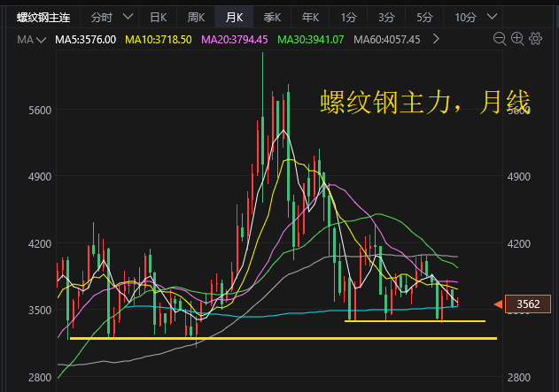Click the 3500 label on left axis
The image size is (559, 392).
(x=40, y=310)
